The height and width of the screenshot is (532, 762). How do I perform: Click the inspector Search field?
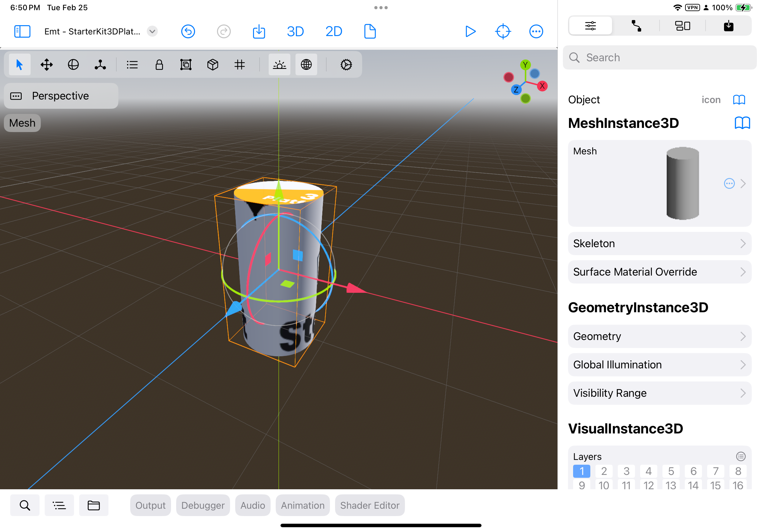coord(660,58)
